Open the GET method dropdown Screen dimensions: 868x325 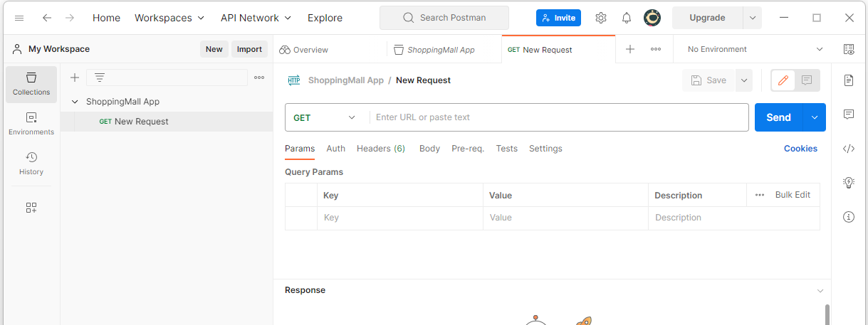click(326, 117)
